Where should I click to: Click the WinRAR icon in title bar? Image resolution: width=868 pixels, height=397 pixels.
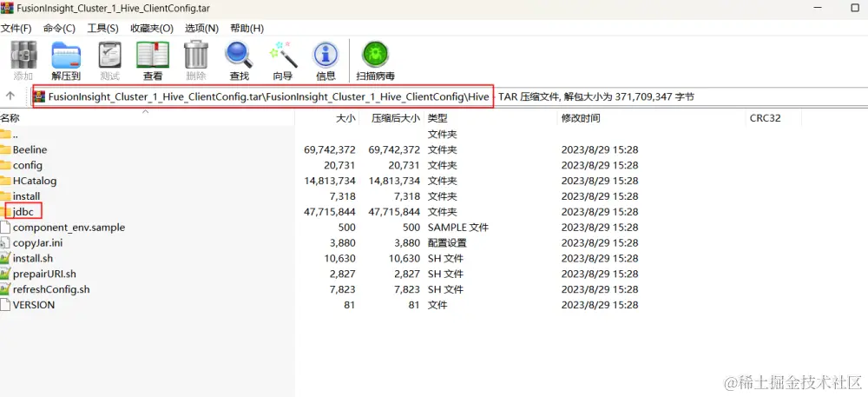7,9
